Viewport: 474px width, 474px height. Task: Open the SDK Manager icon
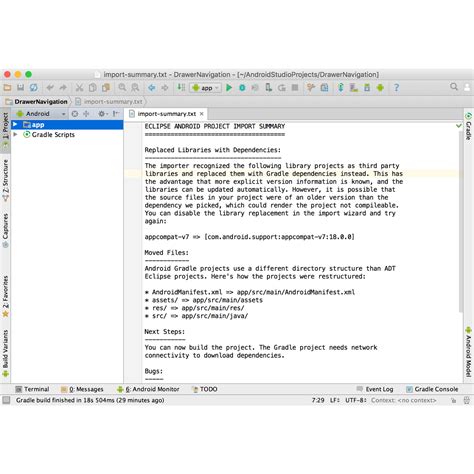pyautogui.click(x=367, y=88)
